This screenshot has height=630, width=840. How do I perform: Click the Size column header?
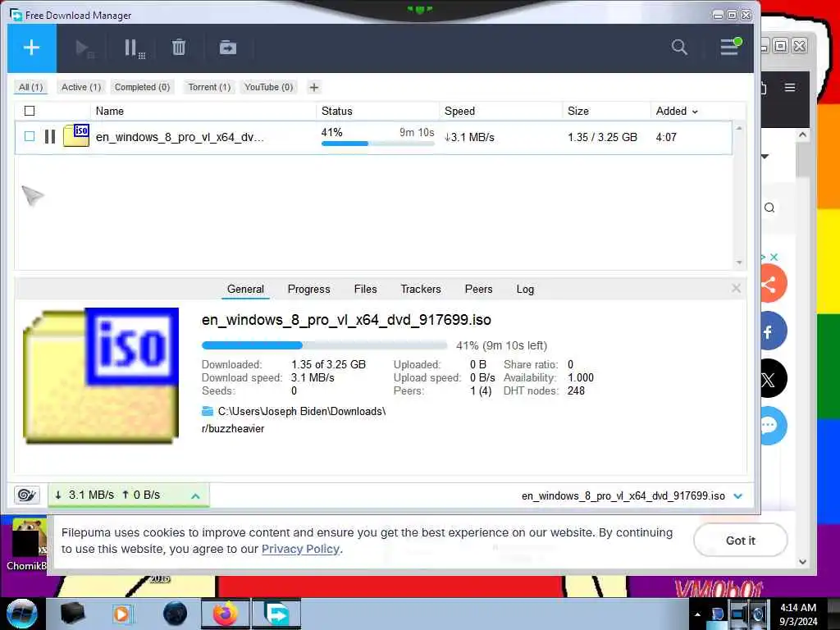coord(578,111)
